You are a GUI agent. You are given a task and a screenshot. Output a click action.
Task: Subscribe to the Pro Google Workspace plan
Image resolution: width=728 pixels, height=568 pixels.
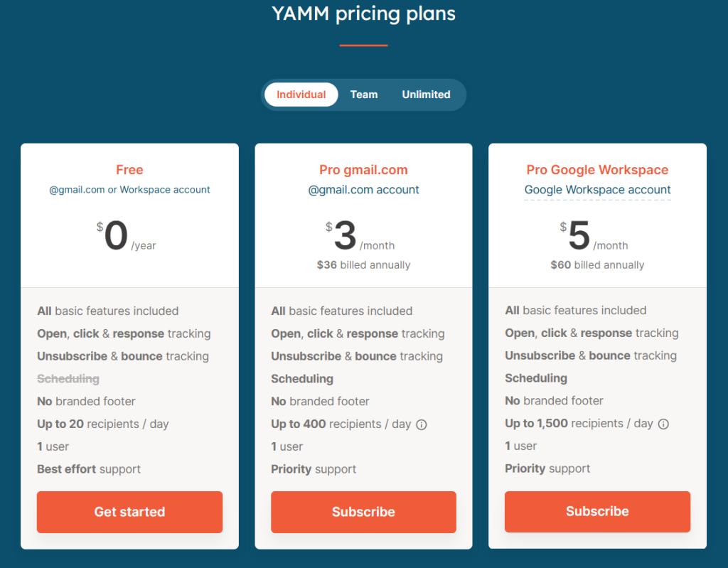(597, 511)
